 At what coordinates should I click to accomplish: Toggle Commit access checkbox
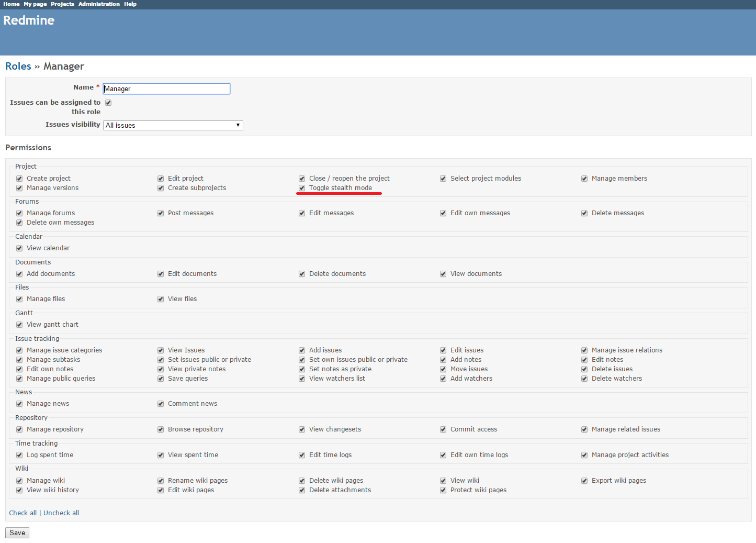443,429
